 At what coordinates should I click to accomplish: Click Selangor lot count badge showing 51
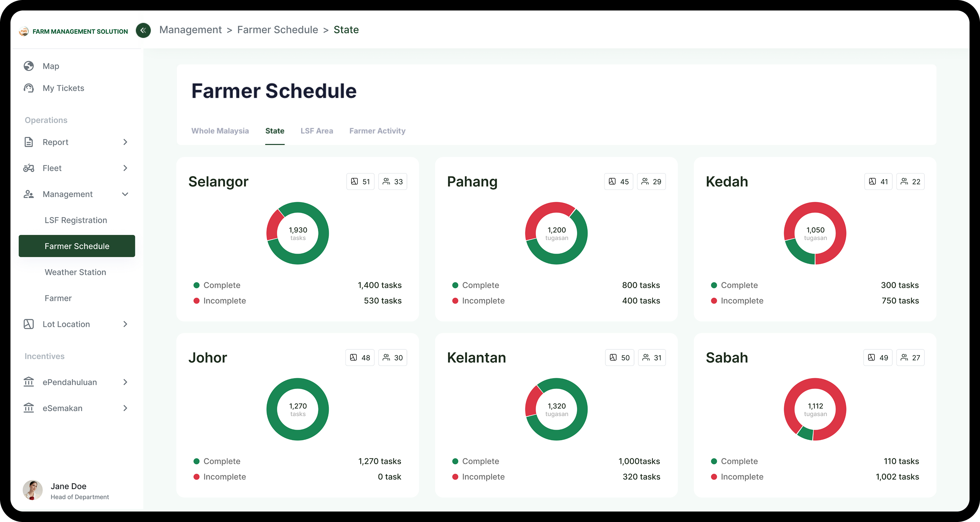(x=360, y=182)
